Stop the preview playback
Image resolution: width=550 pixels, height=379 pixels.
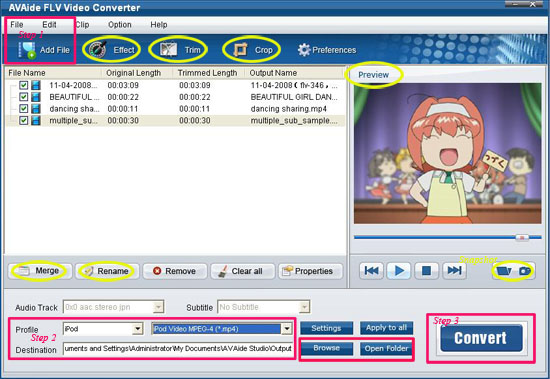click(426, 271)
